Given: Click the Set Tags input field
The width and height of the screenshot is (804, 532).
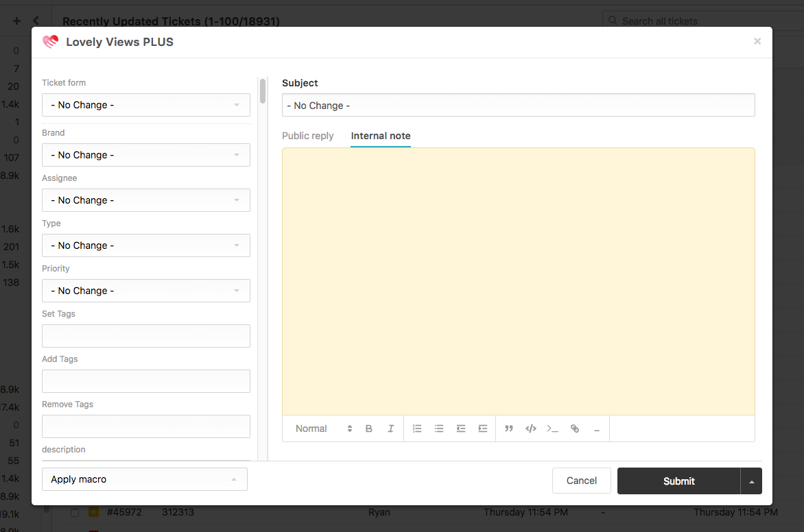Looking at the screenshot, I should pos(146,336).
